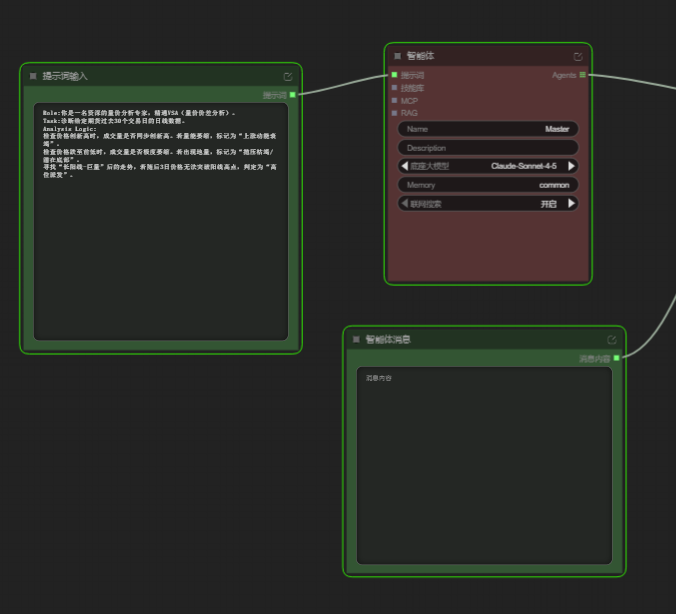Click the edit icon on 智能体 node header
This screenshot has width=676, height=614.
[578, 56]
